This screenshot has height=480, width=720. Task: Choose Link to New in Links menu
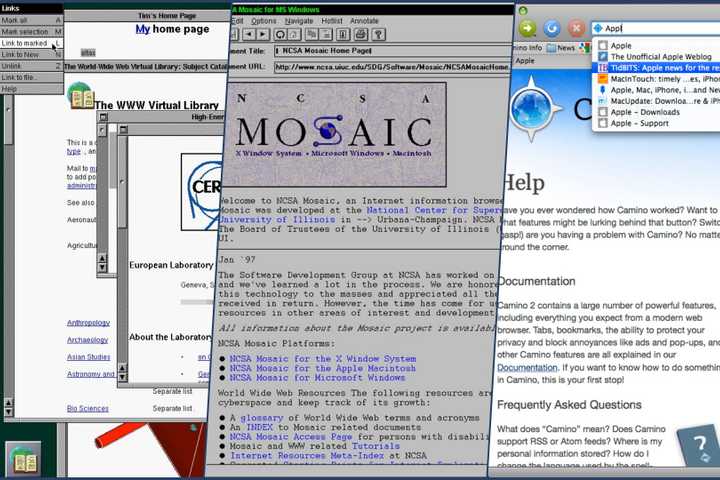coord(32,55)
